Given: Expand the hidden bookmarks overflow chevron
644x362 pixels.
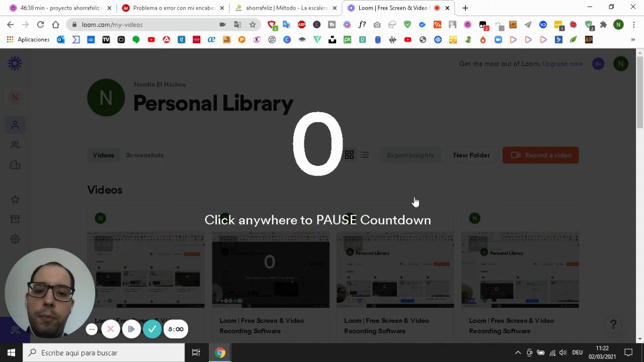Looking at the screenshot, I should pos(633,40).
